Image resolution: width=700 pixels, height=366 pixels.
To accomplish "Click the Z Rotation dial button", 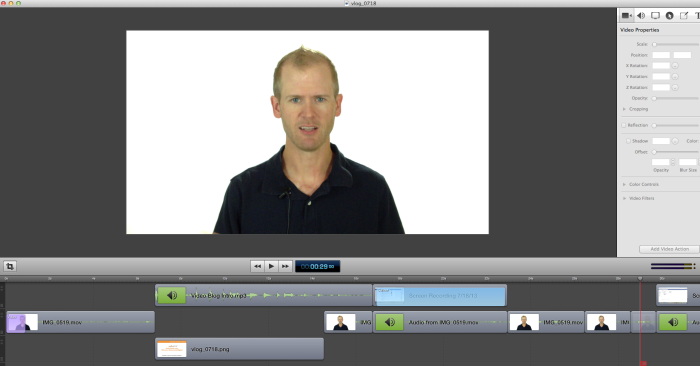I will point(675,87).
